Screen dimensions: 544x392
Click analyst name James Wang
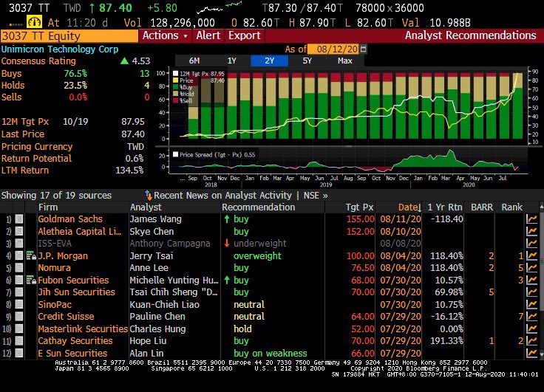(155, 219)
